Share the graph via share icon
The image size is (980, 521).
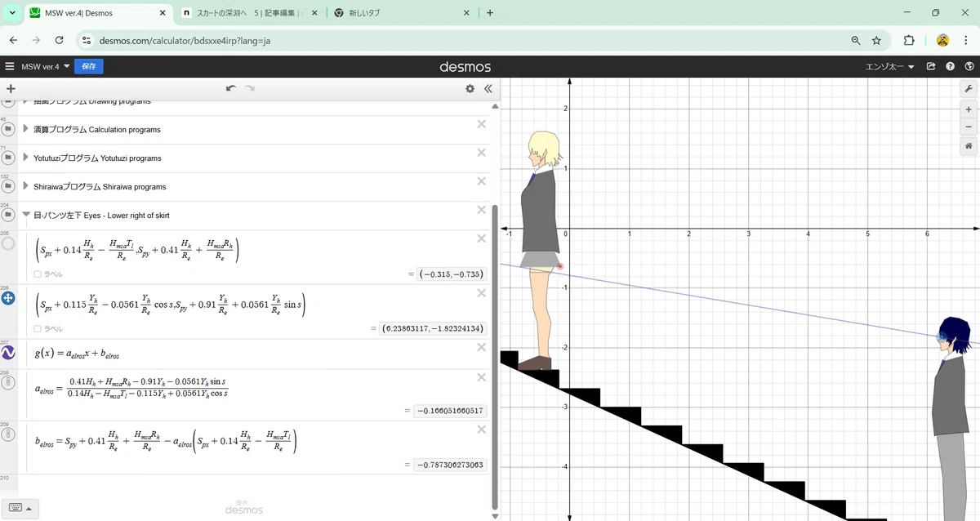931,67
